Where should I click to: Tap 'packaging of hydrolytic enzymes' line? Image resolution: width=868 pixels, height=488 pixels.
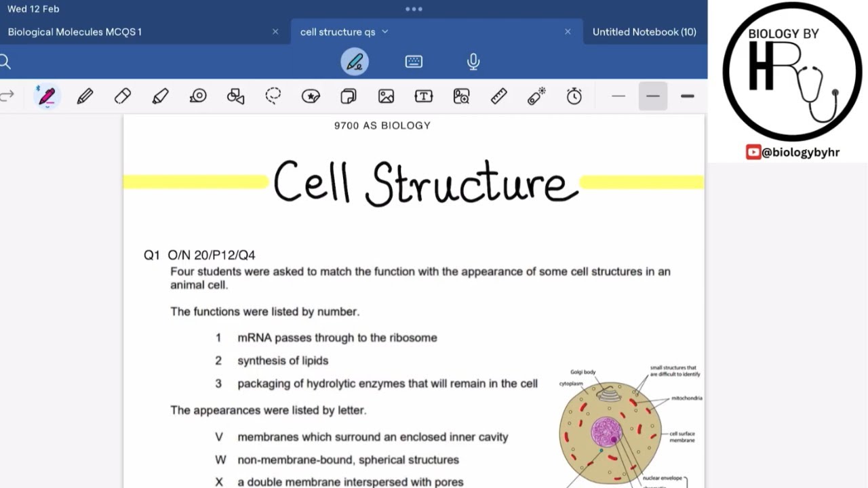coord(387,384)
